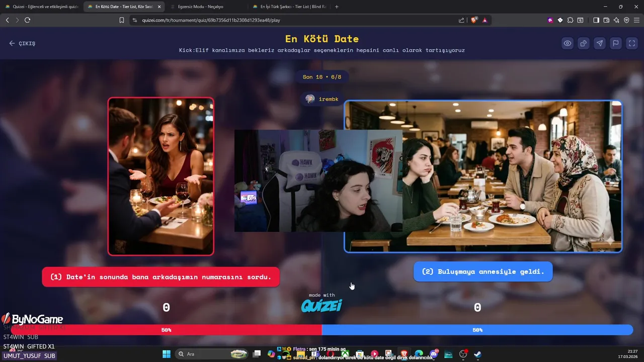The image size is (644, 362).
Task: Bookmark this page
Action: pyautogui.click(x=122, y=20)
